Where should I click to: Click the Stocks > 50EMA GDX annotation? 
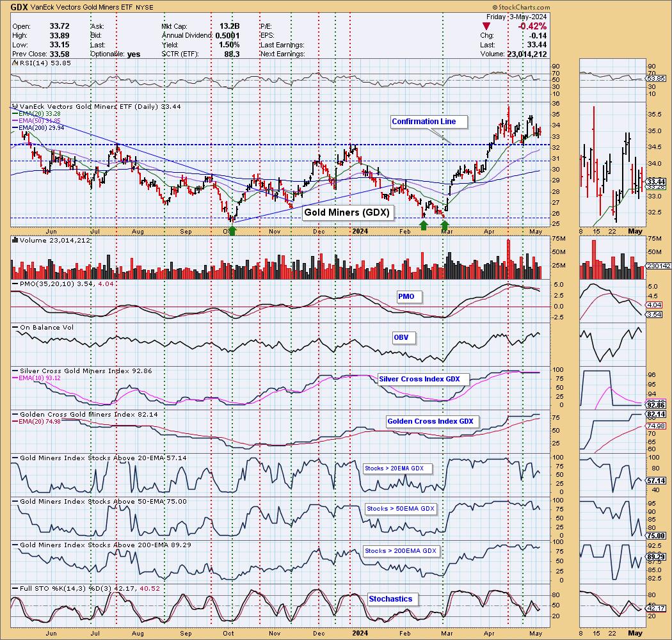coord(400,508)
